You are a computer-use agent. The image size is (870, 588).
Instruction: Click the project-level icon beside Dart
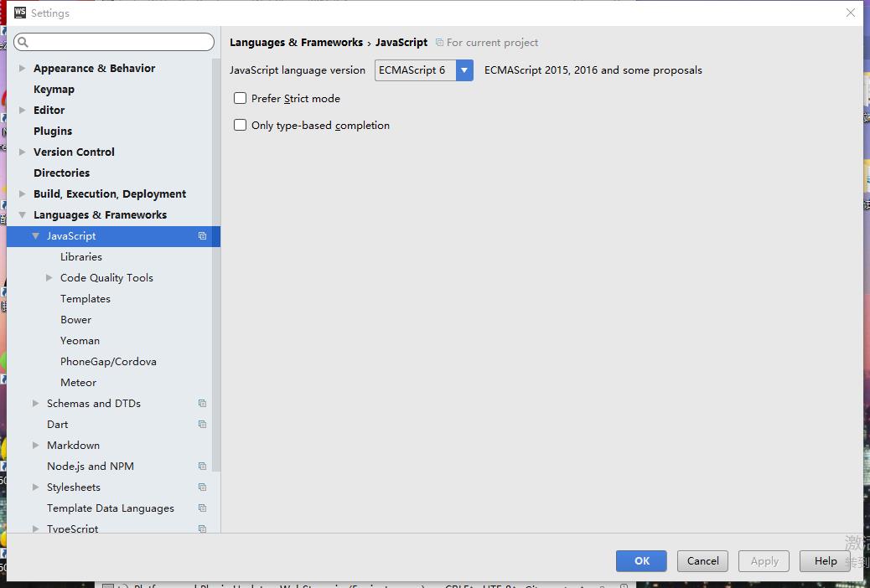[203, 425]
